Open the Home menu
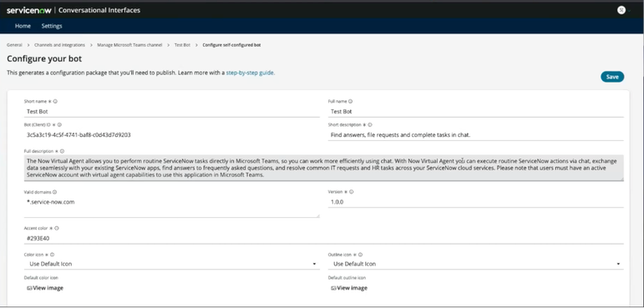Image resolution: width=644 pixels, height=308 pixels. 23,26
